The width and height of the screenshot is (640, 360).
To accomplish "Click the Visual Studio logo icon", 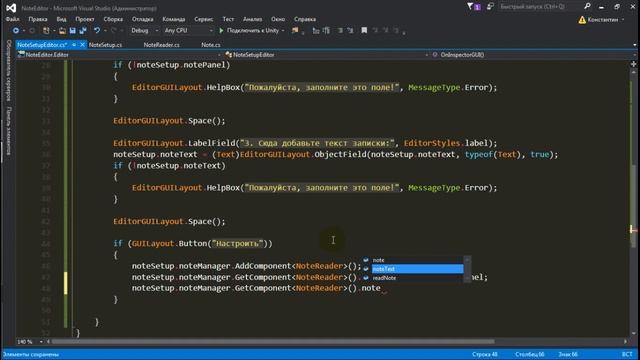I will click(x=11, y=8).
